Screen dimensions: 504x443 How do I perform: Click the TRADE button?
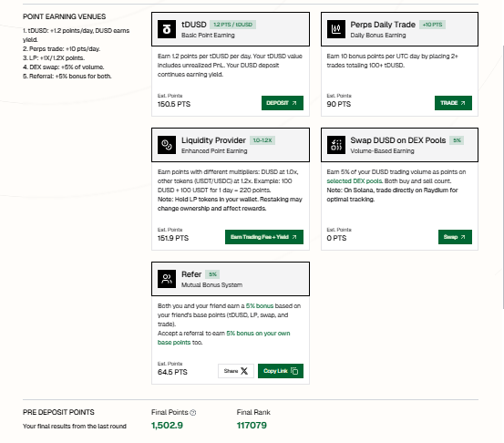tap(453, 103)
